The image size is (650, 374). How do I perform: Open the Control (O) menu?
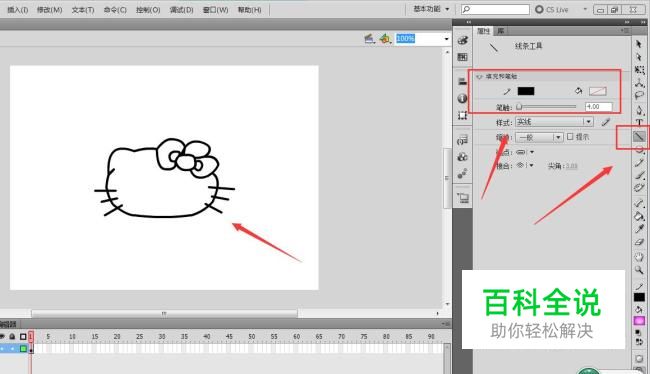click(148, 10)
